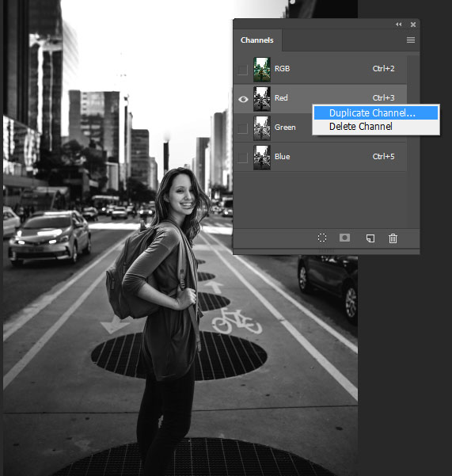
Task: Click the Ctrl+3 shortcut label
Action: (383, 98)
